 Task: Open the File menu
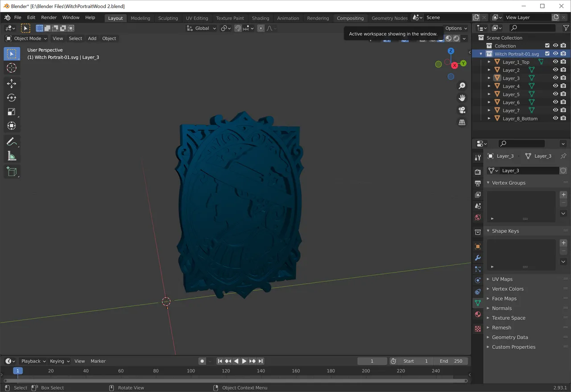point(18,17)
